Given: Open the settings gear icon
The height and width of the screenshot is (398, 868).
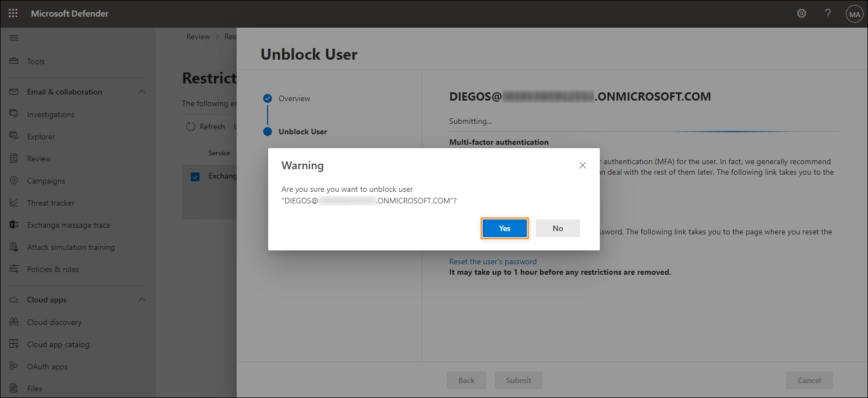Looking at the screenshot, I should (x=802, y=13).
